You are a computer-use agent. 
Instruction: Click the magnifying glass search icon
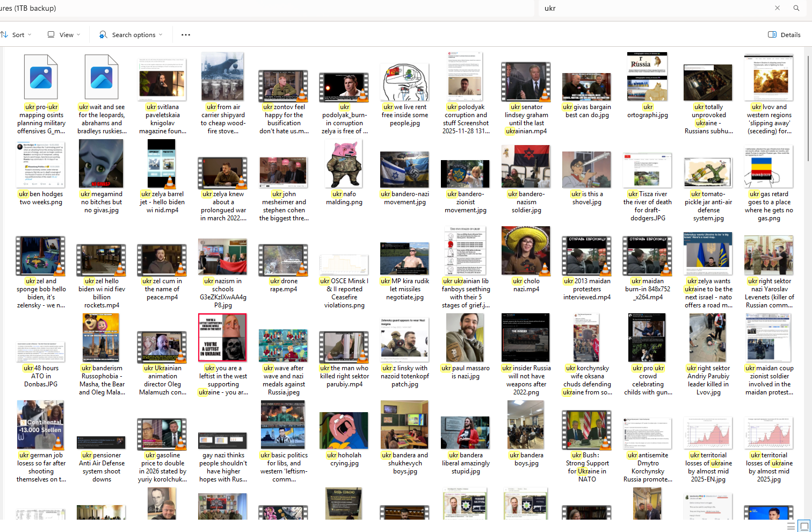tap(796, 8)
